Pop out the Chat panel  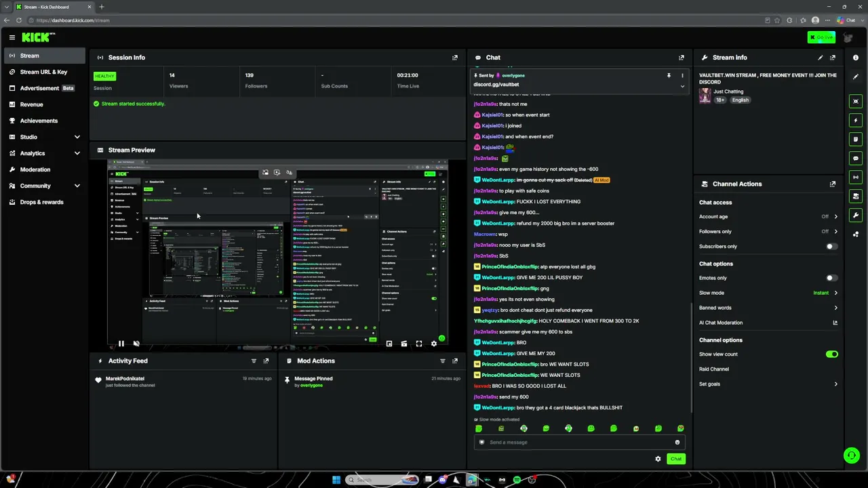click(682, 58)
